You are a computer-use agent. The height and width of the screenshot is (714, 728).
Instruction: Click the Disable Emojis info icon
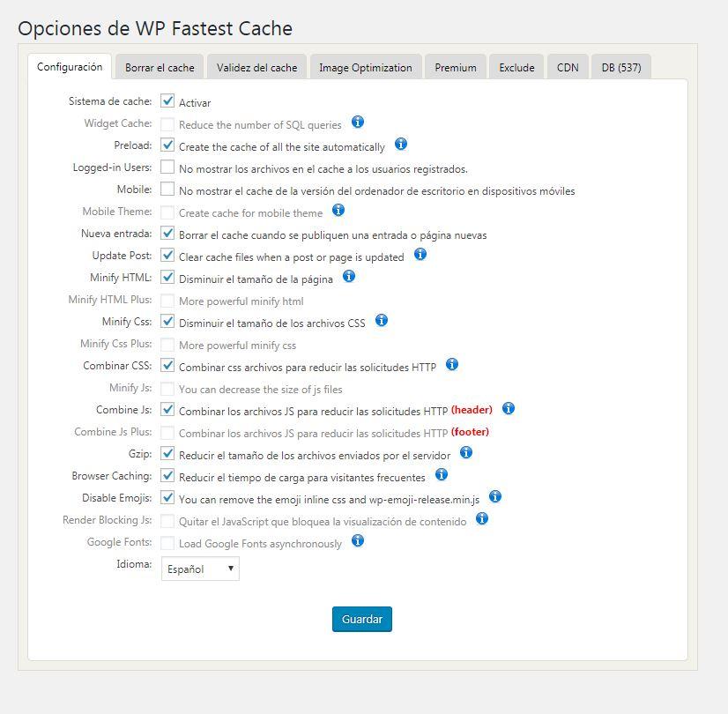[494, 496]
